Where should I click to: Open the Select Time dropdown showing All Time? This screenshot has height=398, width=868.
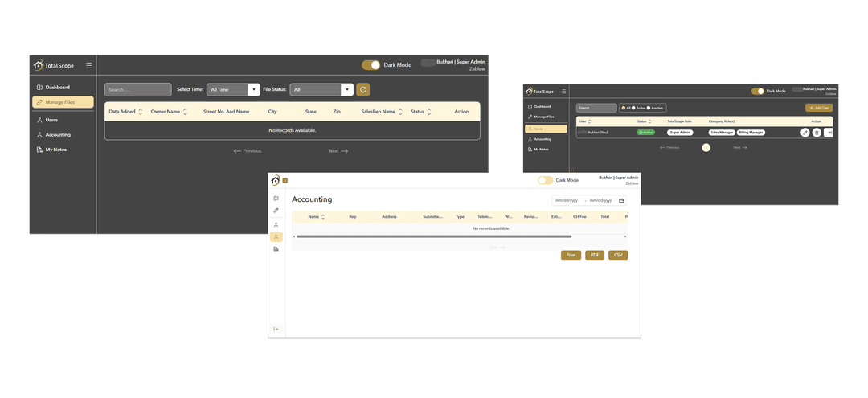(x=233, y=89)
